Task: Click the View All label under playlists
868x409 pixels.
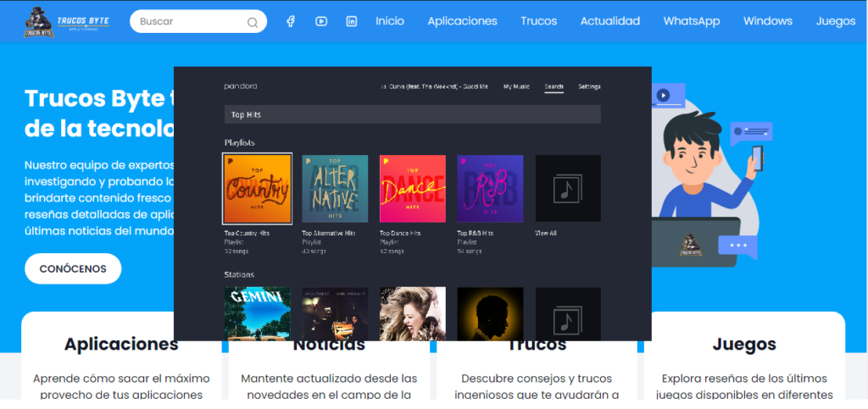Action: [546, 233]
